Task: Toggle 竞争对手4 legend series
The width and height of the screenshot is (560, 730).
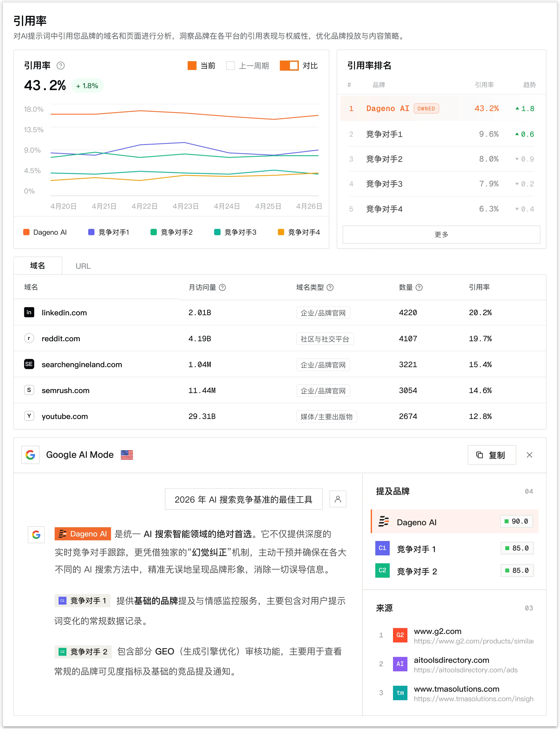Action: (x=299, y=232)
